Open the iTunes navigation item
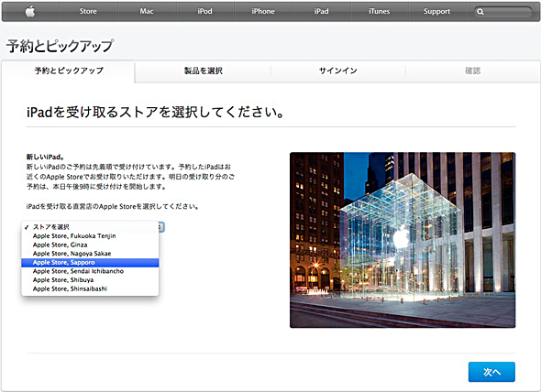541x392 pixels. pos(380,11)
